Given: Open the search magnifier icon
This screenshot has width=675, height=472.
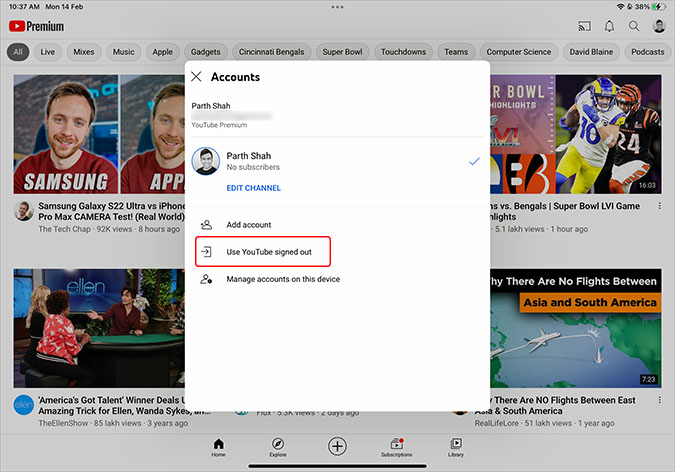Looking at the screenshot, I should coord(634,26).
